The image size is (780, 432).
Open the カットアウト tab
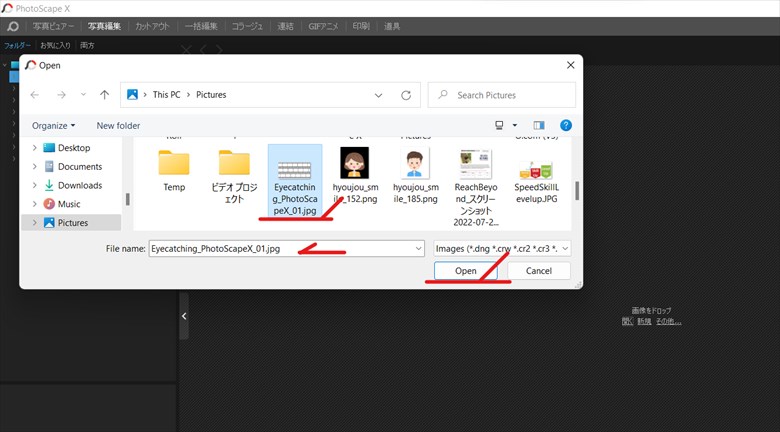[152, 26]
